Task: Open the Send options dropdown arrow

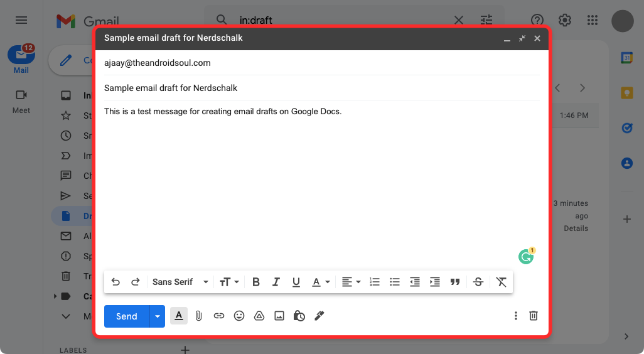Action: [158, 316]
